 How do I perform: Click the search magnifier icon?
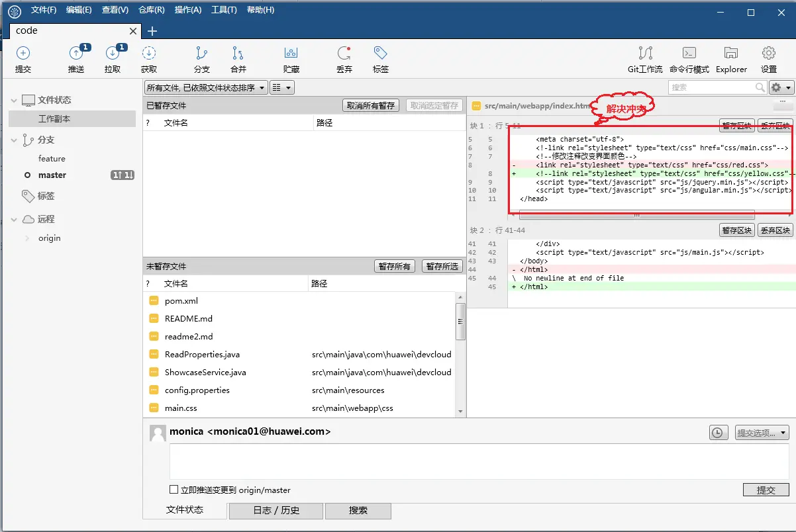pyautogui.click(x=760, y=87)
